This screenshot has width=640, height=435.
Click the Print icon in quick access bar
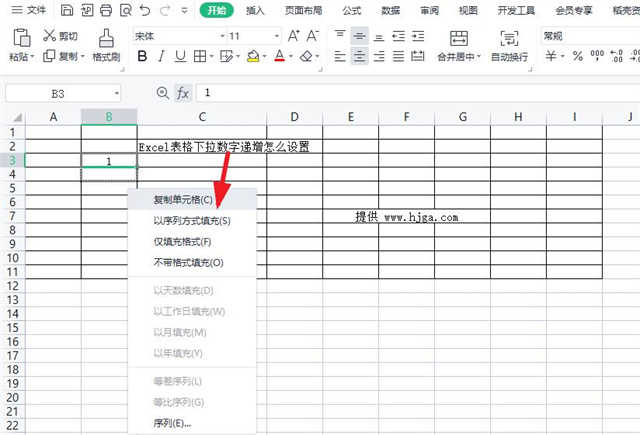[106, 10]
